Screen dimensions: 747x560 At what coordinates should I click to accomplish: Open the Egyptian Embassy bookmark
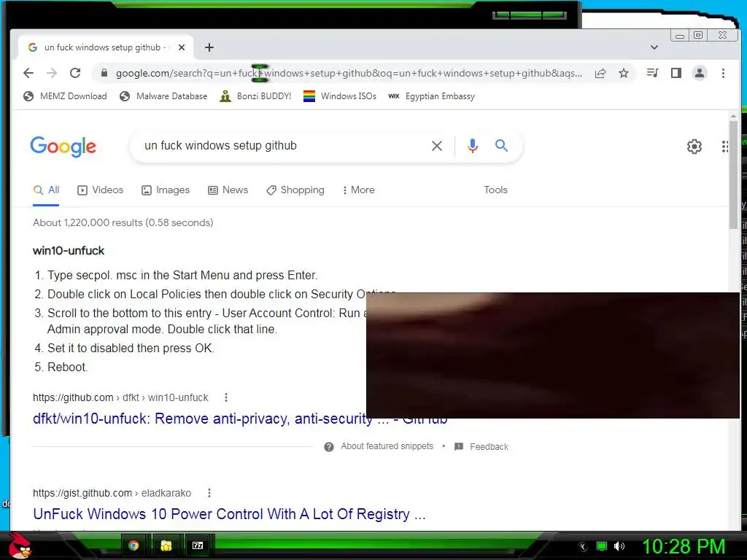point(432,96)
